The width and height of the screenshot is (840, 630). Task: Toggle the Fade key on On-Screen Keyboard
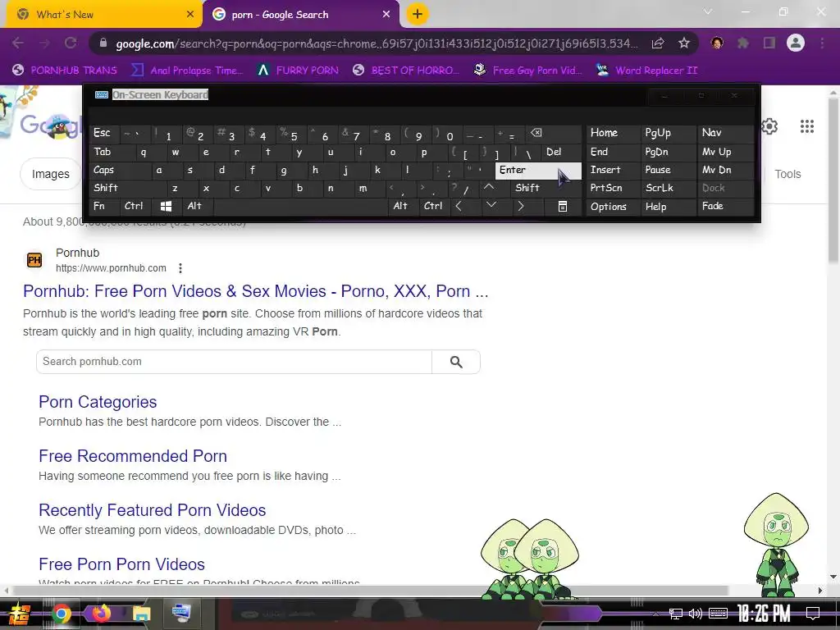click(x=725, y=206)
